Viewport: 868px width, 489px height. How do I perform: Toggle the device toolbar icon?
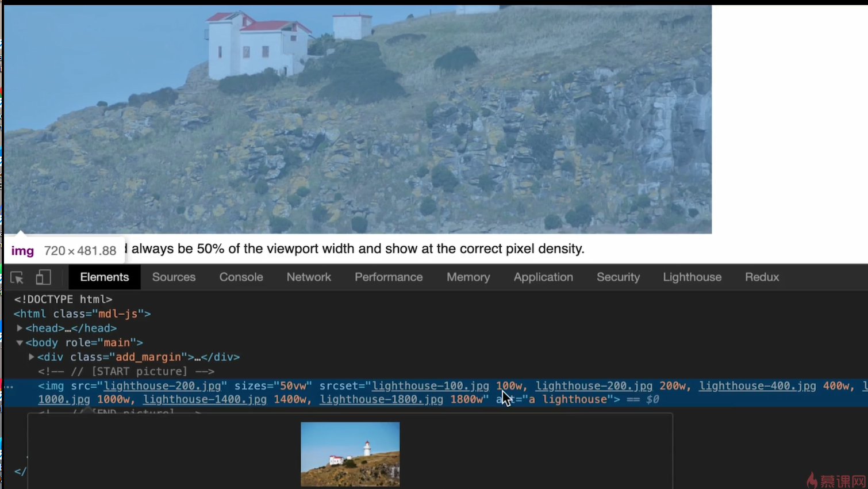click(x=43, y=278)
